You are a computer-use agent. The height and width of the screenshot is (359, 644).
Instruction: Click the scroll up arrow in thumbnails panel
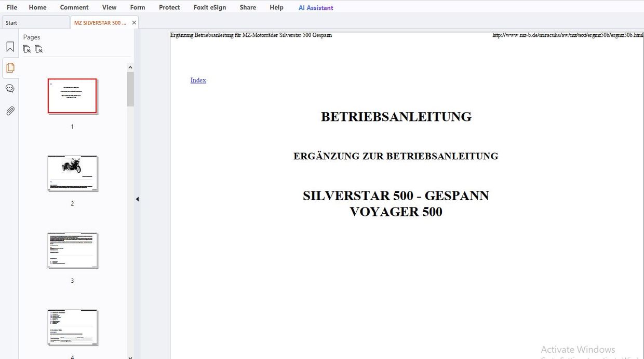pyautogui.click(x=130, y=67)
